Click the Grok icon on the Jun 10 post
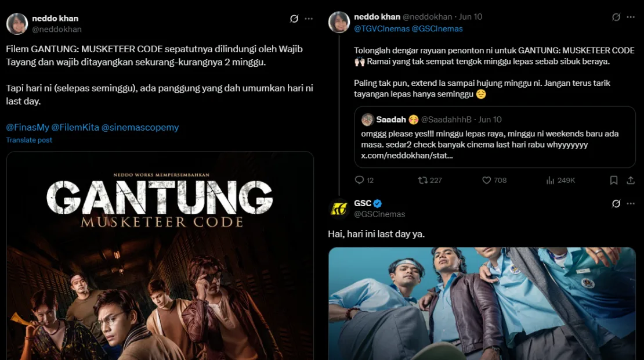Viewport: 644px width, 360px height. coord(616,17)
